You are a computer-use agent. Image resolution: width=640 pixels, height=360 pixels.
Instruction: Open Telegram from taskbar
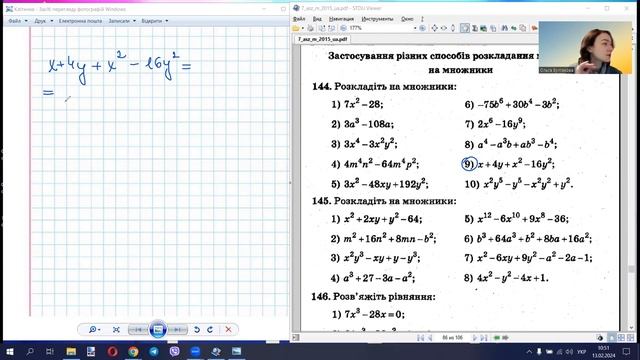(154, 351)
